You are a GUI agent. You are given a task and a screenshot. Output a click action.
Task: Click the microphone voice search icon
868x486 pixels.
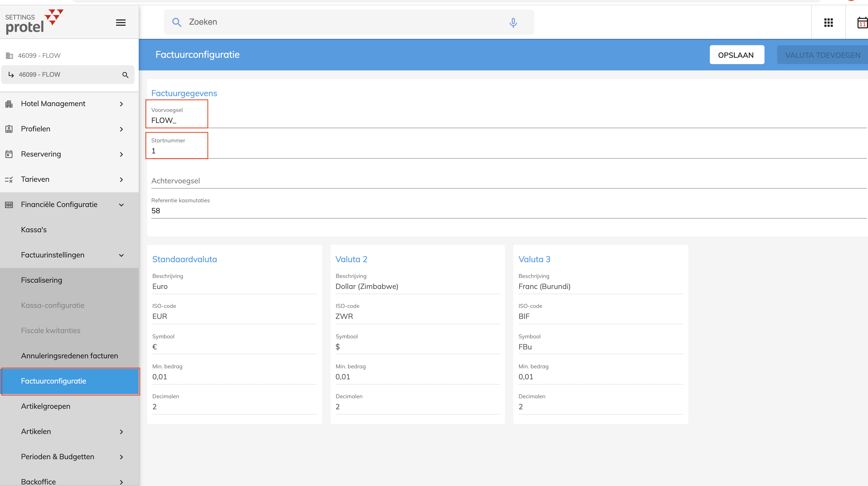pos(513,23)
